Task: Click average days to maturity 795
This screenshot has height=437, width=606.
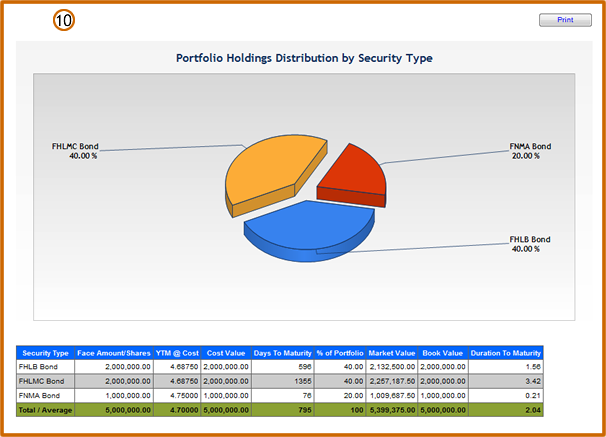Action: coord(283,410)
